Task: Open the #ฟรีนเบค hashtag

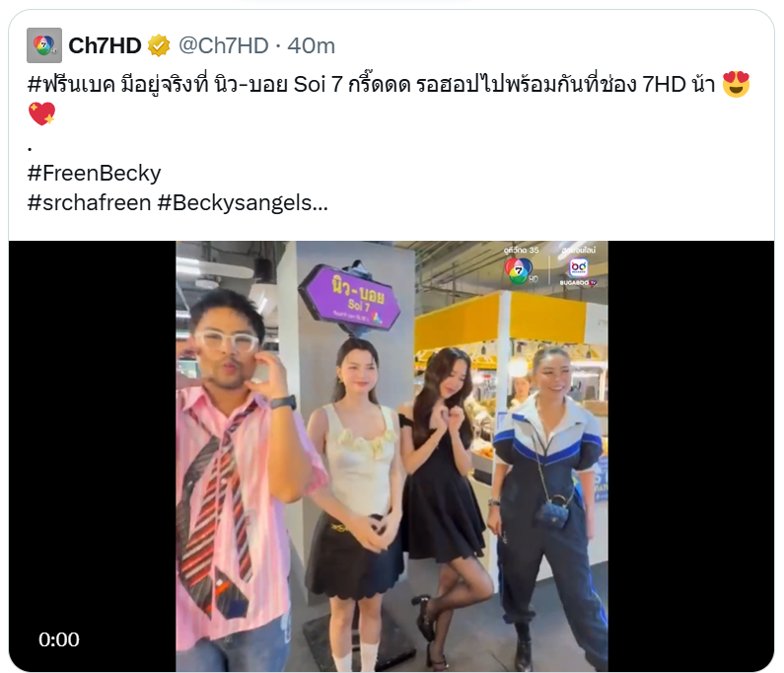Action: 72,84
